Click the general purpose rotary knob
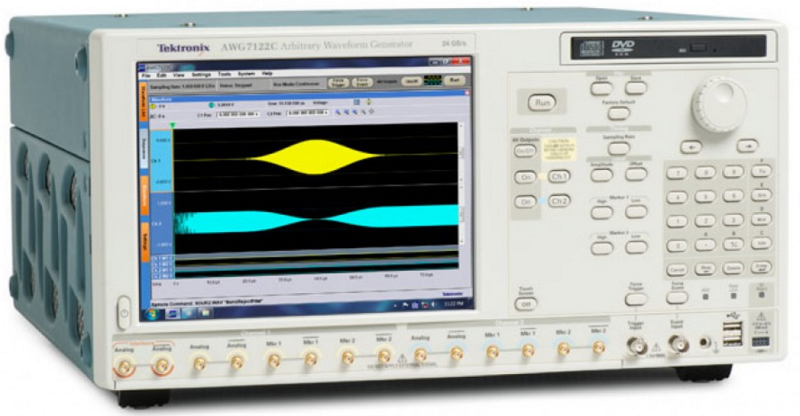This screenshot has width=800, height=416. [x=719, y=104]
